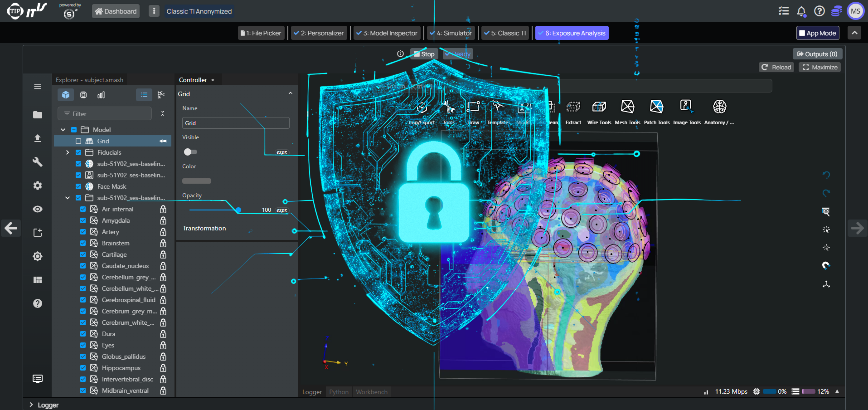Click the Reload button
Image resolution: width=868 pixels, height=410 pixels.
click(x=776, y=67)
